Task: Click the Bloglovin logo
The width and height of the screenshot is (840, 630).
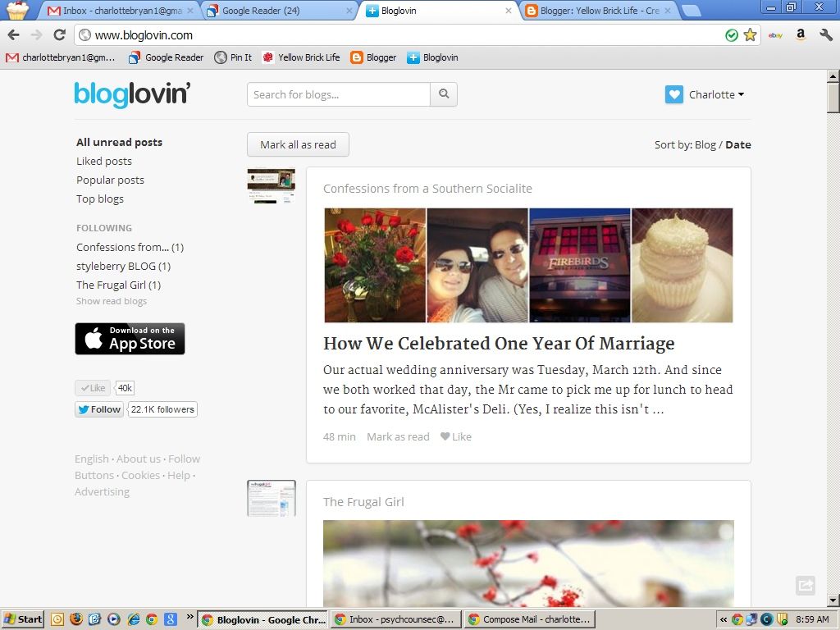Action: pyautogui.click(x=132, y=95)
